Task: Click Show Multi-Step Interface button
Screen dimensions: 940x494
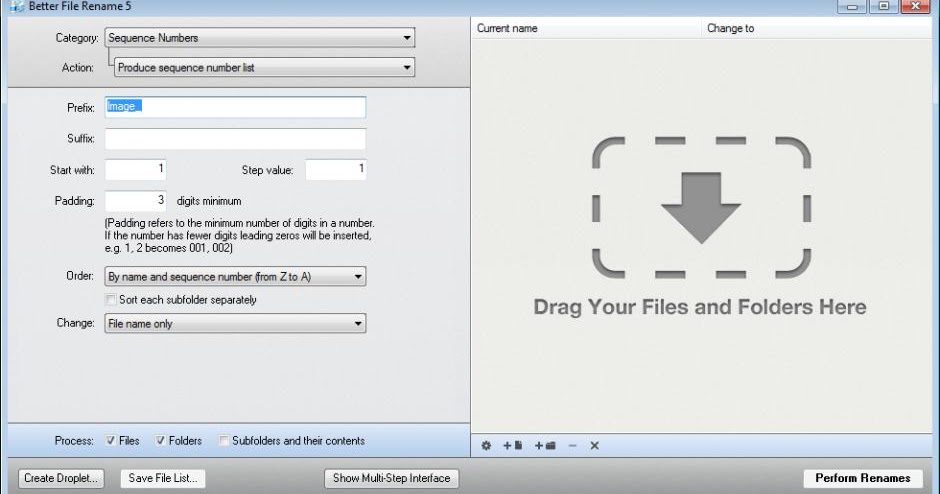Action: (x=391, y=478)
